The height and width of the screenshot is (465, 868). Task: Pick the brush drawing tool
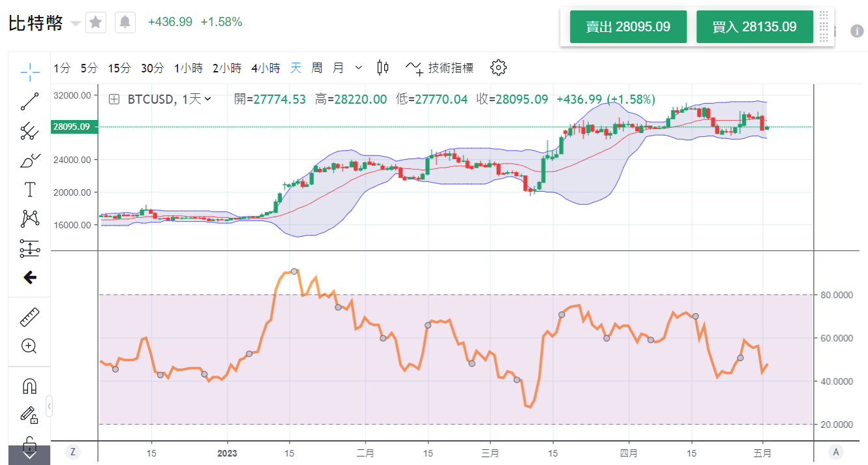pyautogui.click(x=29, y=160)
